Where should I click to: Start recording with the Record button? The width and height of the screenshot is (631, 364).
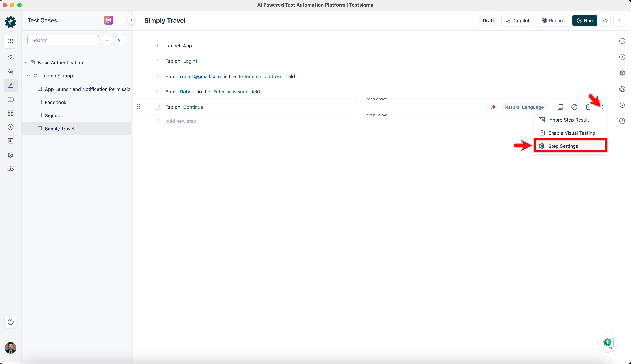click(x=553, y=20)
